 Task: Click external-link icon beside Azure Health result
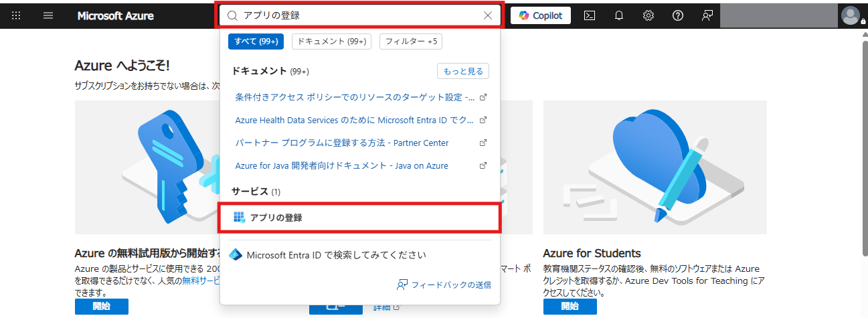[x=483, y=121]
